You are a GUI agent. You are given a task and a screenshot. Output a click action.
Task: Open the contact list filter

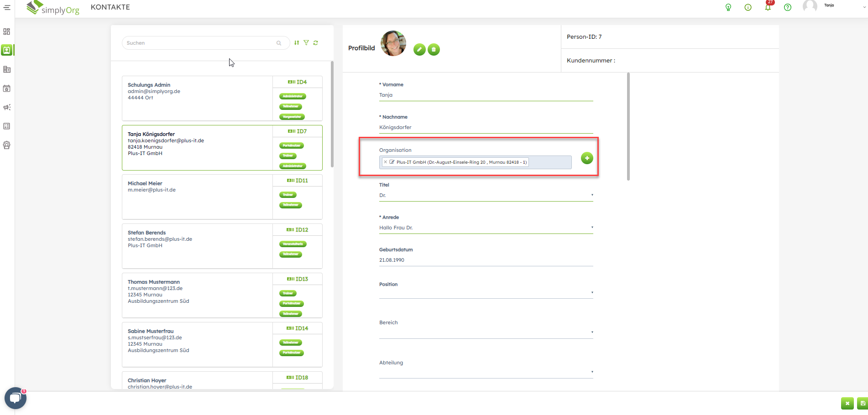(x=306, y=43)
